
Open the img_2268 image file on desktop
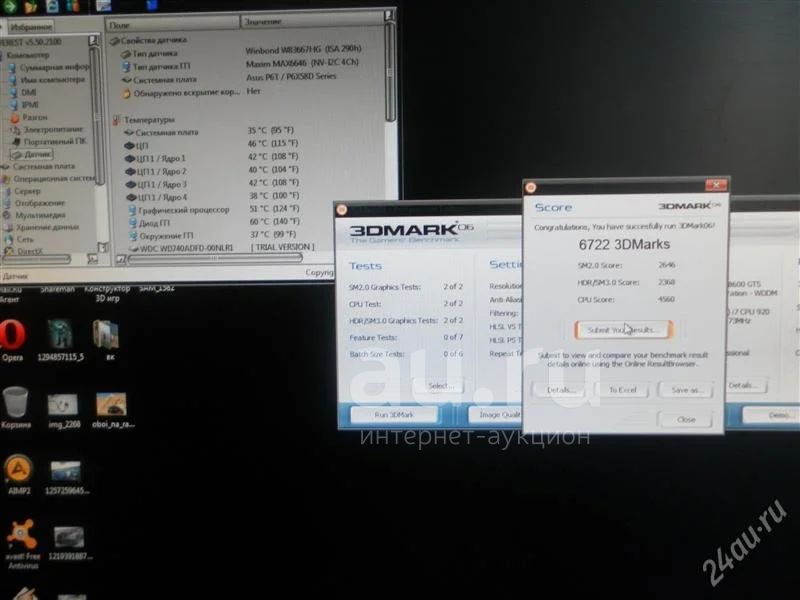pos(63,410)
